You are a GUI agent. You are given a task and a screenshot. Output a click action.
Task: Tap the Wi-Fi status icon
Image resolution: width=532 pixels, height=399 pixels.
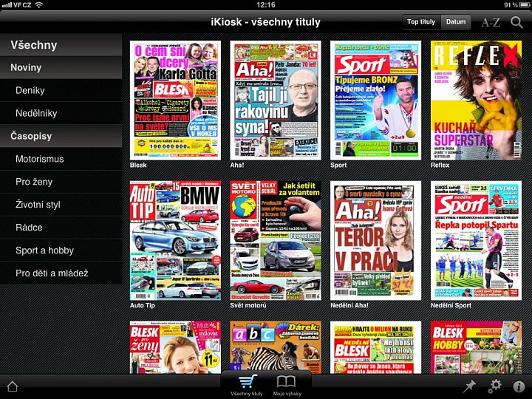tap(39, 4)
